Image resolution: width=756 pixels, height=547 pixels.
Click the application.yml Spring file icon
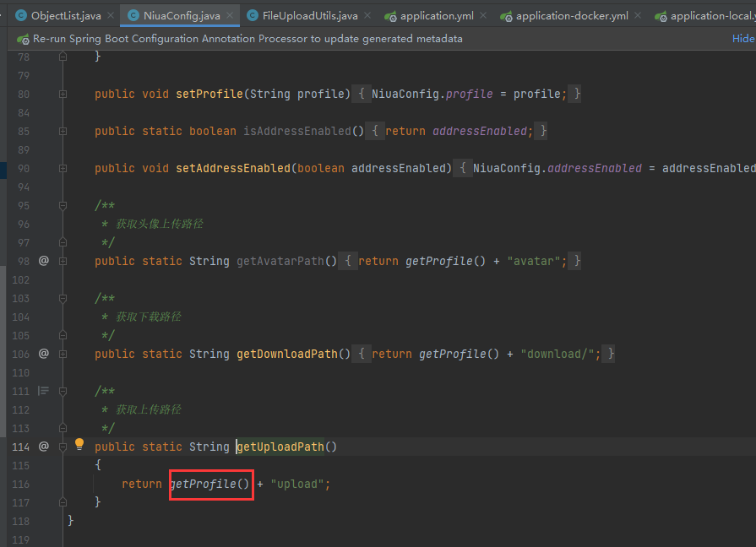click(x=390, y=16)
